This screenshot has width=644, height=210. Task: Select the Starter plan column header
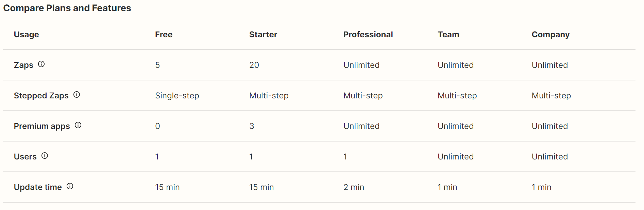click(263, 35)
